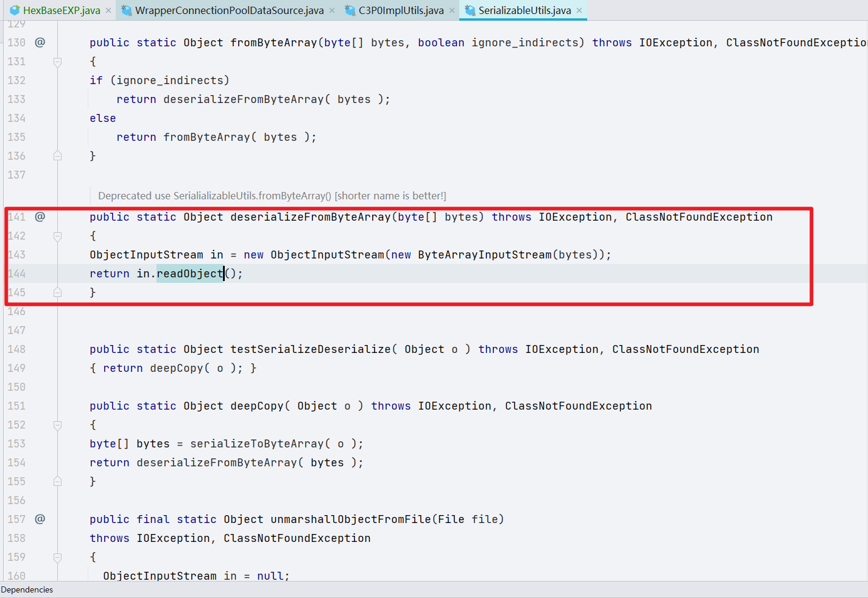Image resolution: width=868 pixels, height=598 pixels.
Task: Click the @ annotation gutter icon beside line 157
Action: click(40, 519)
